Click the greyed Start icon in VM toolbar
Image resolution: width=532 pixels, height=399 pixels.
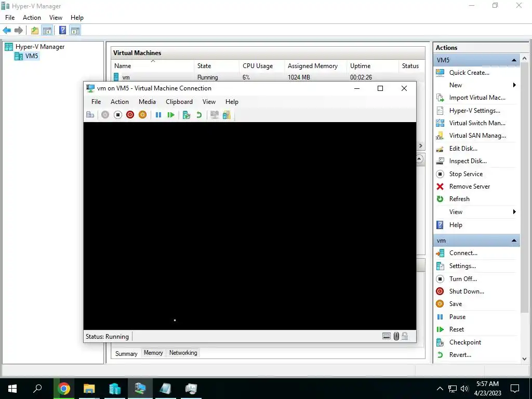(x=105, y=115)
